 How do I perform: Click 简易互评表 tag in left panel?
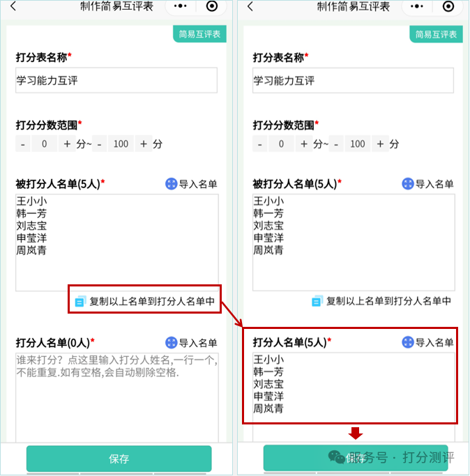coord(199,34)
